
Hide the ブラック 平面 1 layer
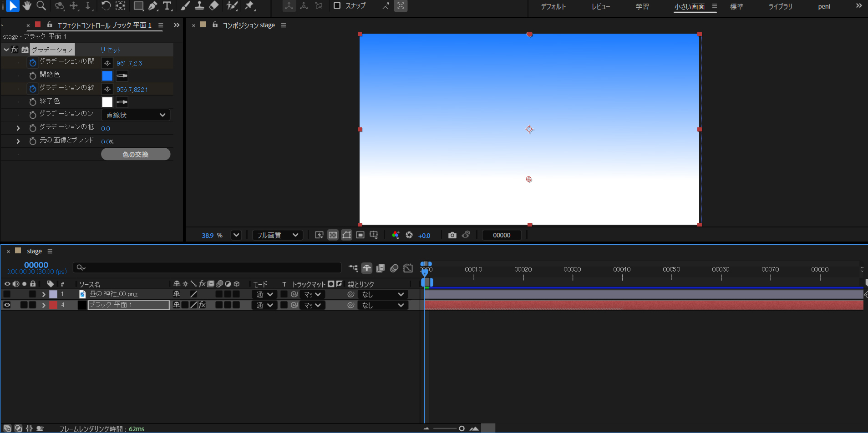pyautogui.click(x=7, y=305)
